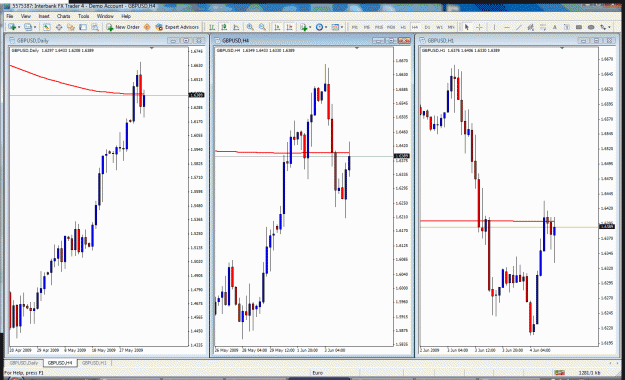Expand the New Chart dropdown arrow
Viewport: 625px width, 380px height.
[x=19, y=27]
